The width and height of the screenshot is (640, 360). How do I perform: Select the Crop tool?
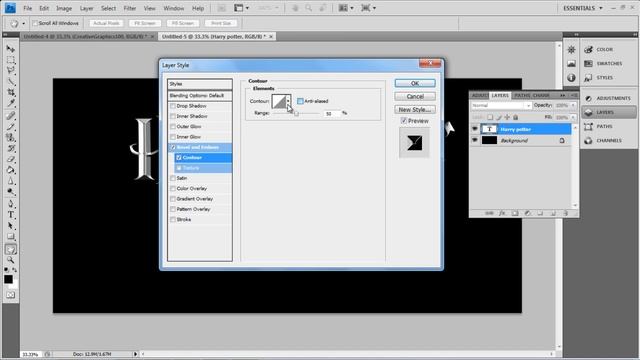(11, 93)
